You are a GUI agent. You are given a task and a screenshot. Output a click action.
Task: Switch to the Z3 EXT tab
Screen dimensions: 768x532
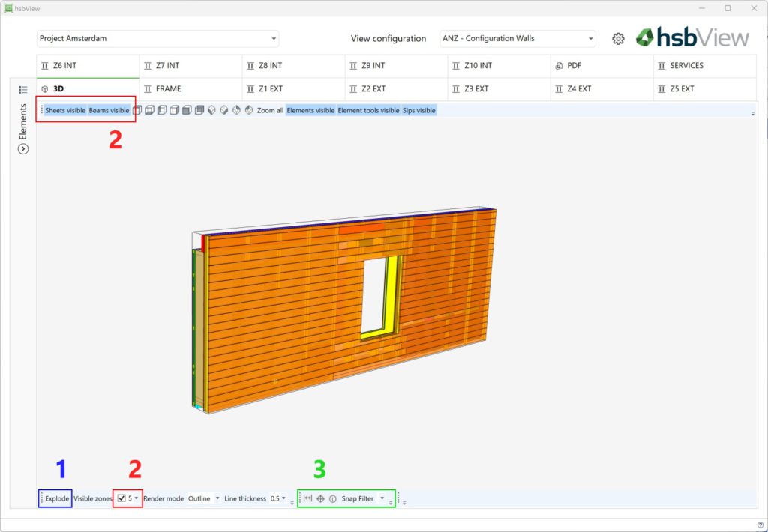click(499, 89)
